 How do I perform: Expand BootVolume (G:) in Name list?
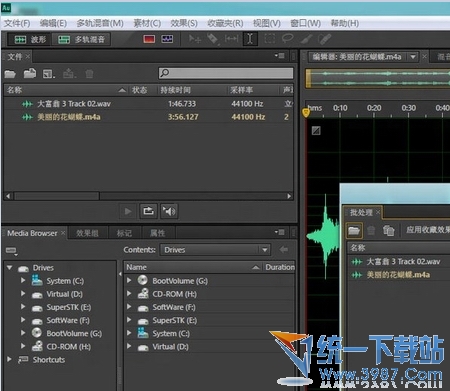(x=129, y=280)
